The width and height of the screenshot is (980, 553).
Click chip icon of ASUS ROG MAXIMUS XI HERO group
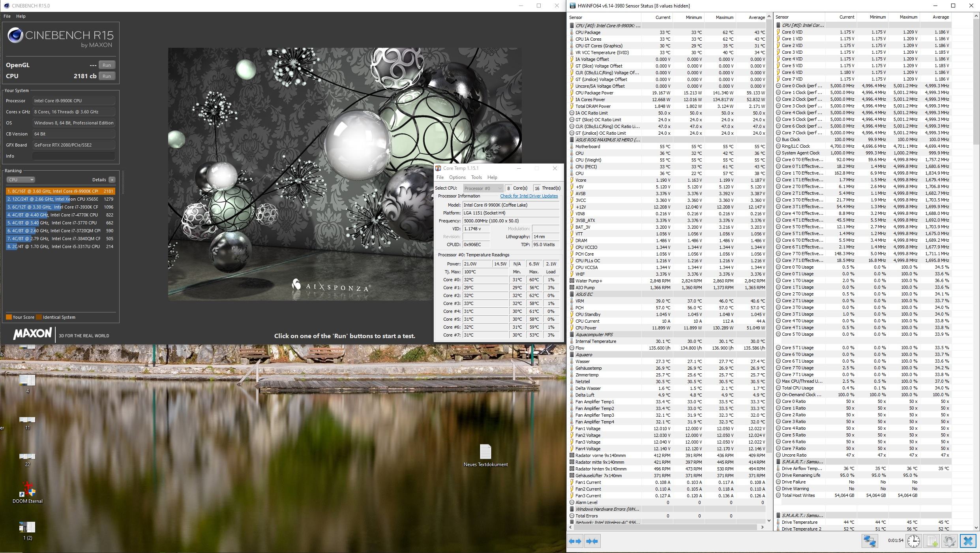pos(572,140)
